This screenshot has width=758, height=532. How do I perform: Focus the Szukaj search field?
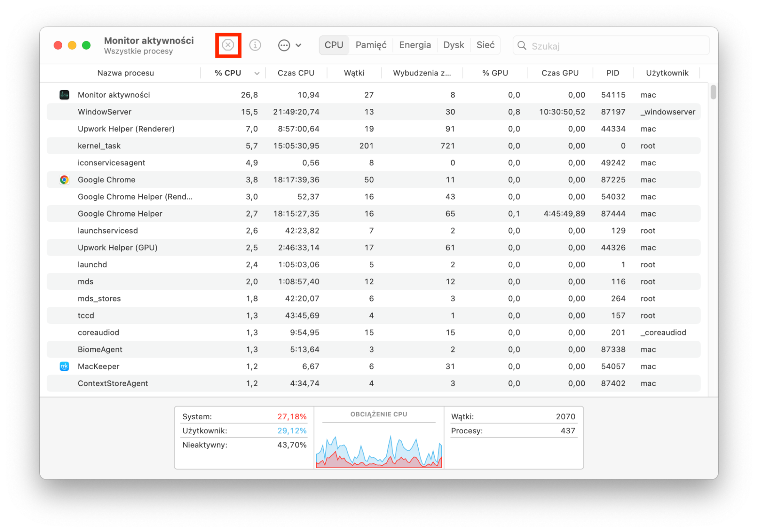click(611, 46)
